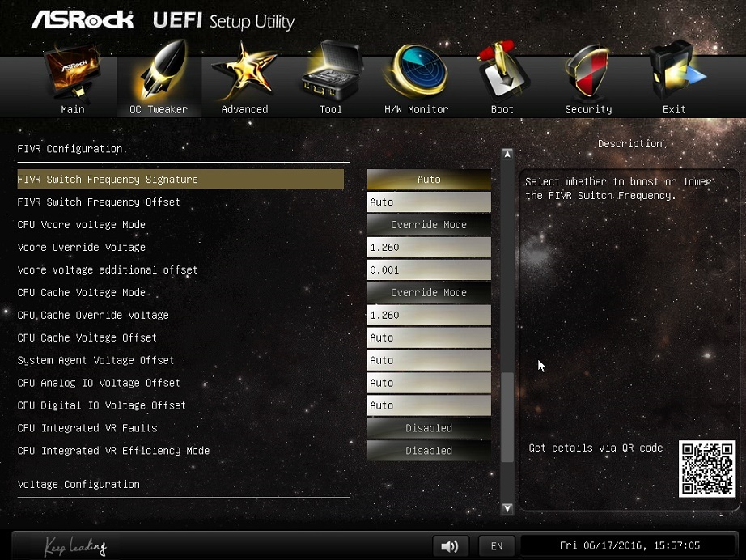Image resolution: width=746 pixels, height=560 pixels.
Task: Click CPU Cache Override Voltage 1.260 field
Action: pyautogui.click(x=429, y=315)
